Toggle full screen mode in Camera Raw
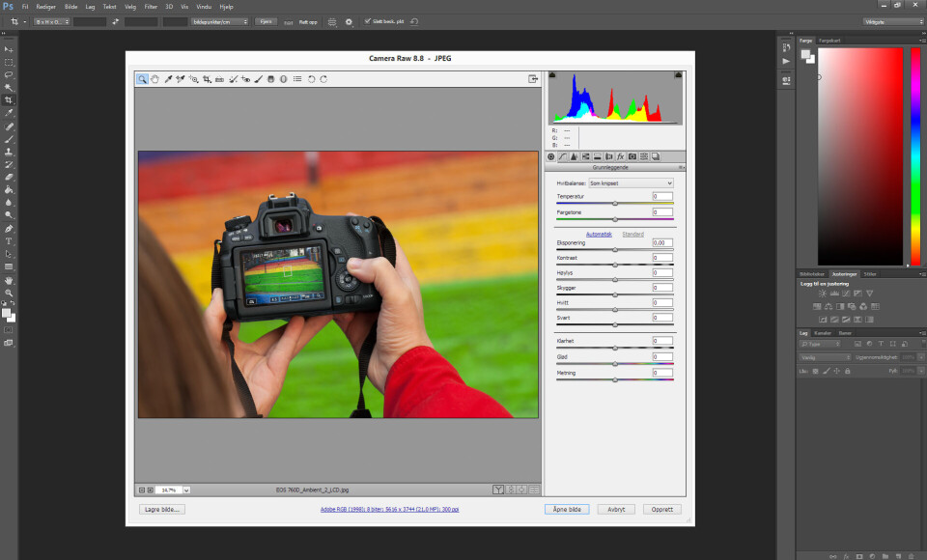 [533, 78]
